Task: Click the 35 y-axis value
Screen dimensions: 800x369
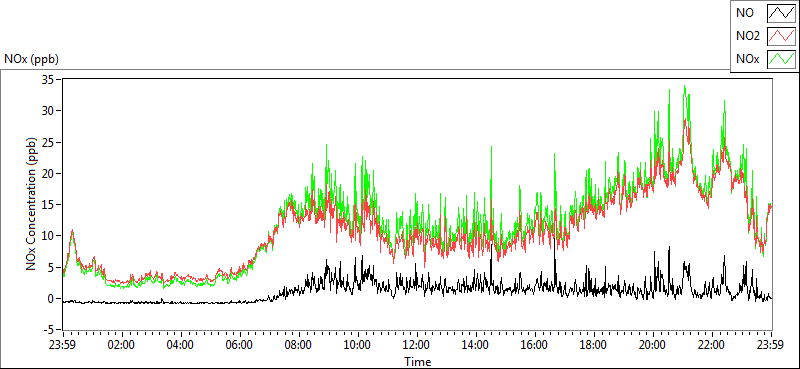Action: click(49, 79)
